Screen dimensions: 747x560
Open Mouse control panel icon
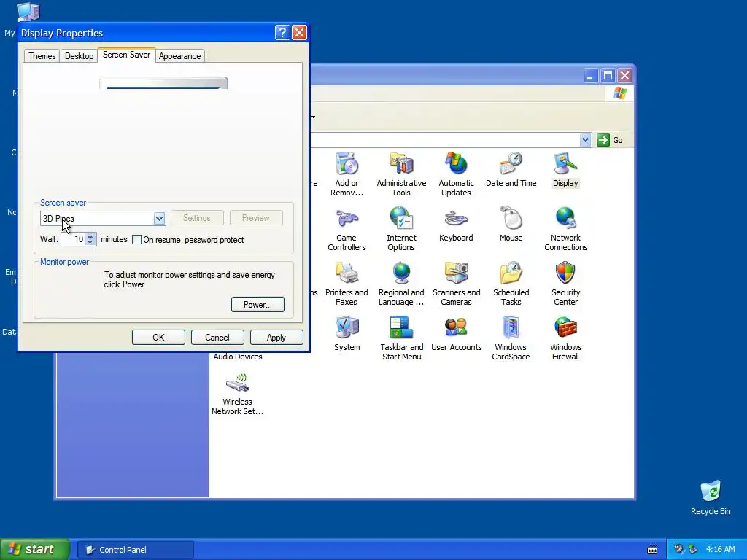point(511,225)
